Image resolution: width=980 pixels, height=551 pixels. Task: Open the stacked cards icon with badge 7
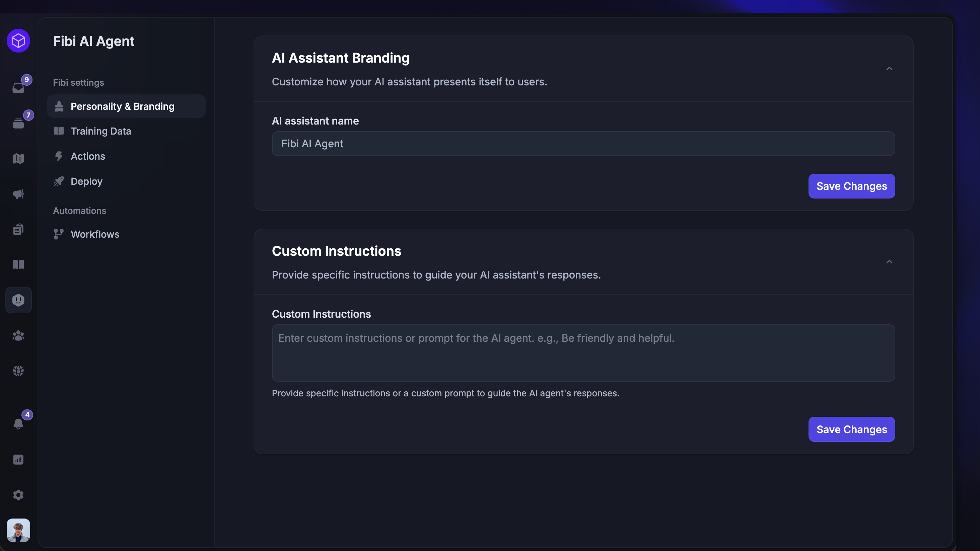pos(18,123)
